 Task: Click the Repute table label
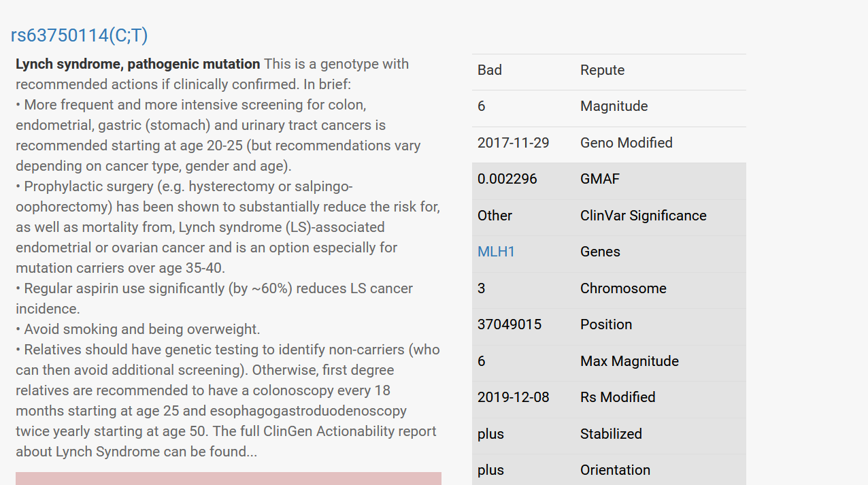pos(602,70)
